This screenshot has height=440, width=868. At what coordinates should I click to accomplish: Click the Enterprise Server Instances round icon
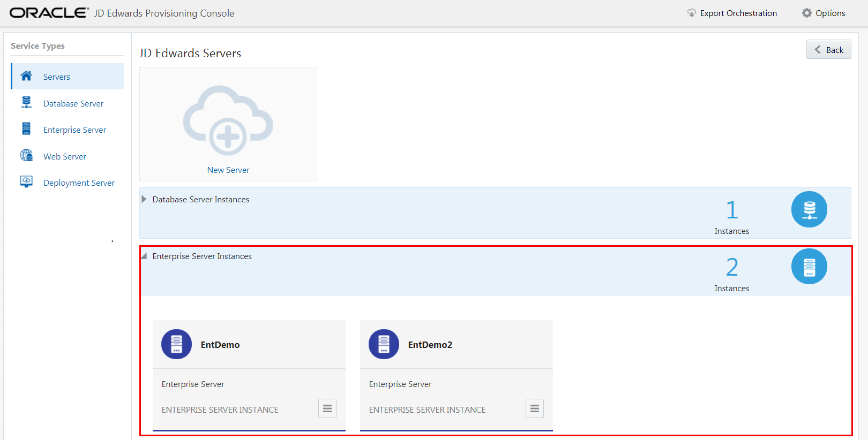tap(809, 267)
